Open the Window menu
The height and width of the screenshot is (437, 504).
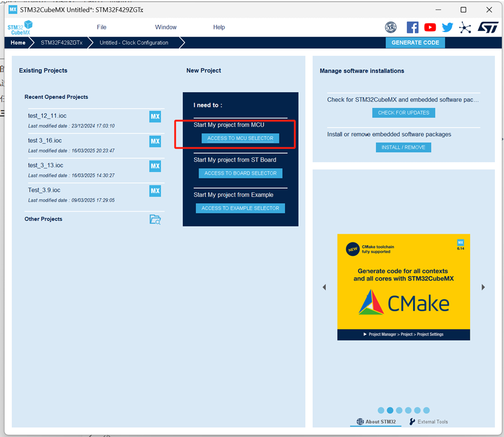[x=166, y=27]
